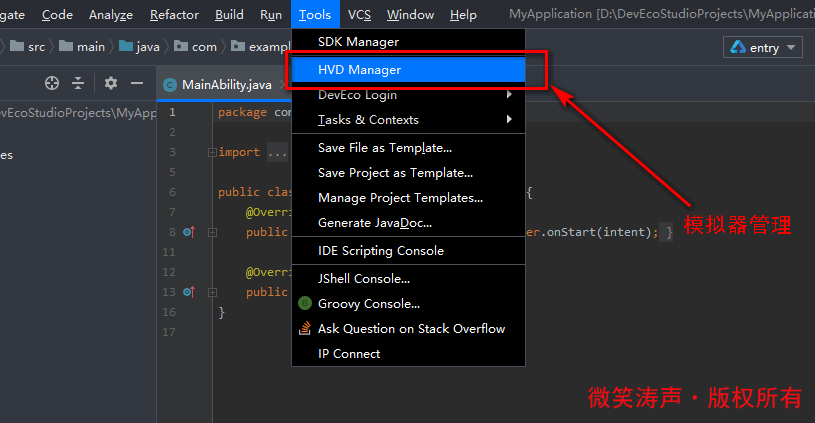
Task: Open the Refactor menu
Action: pyautogui.click(x=174, y=15)
